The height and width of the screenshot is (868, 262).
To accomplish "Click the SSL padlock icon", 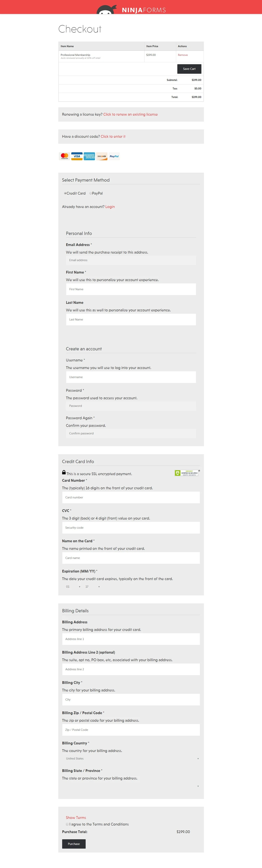I will [x=64, y=472].
